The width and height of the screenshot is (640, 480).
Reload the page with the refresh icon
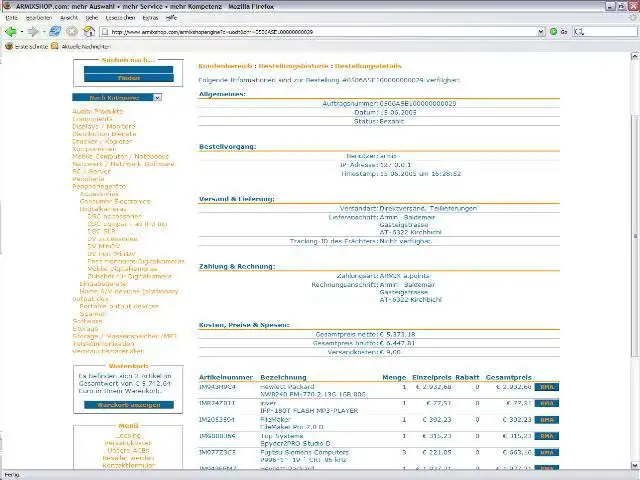tap(55, 31)
